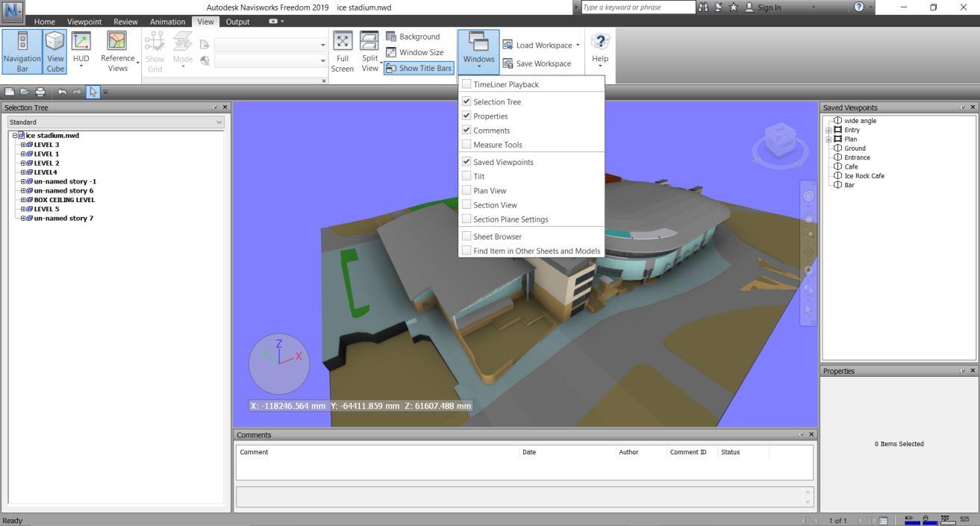Open the Standard dropdown in Selection Tree
The width and height of the screenshot is (980, 526).
pos(116,122)
